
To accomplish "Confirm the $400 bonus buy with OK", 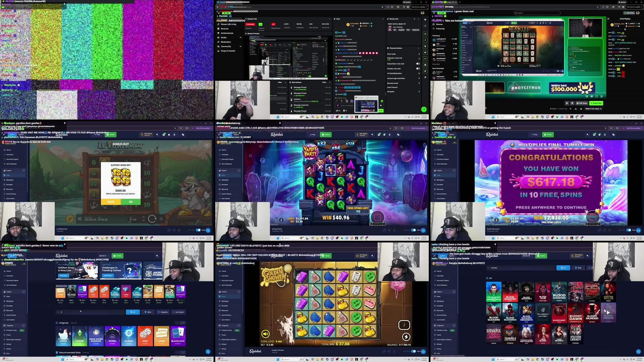I will tap(130, 202).
